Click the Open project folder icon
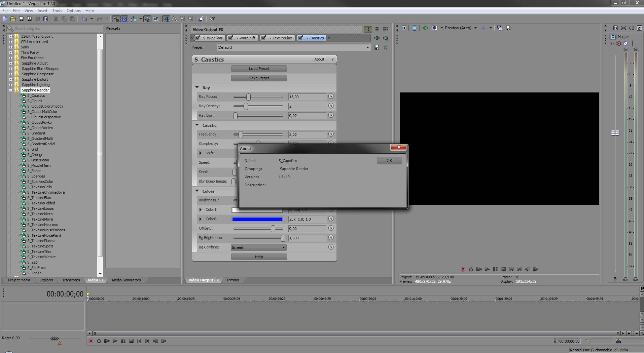644x353 pixels. tap(13, 19)
